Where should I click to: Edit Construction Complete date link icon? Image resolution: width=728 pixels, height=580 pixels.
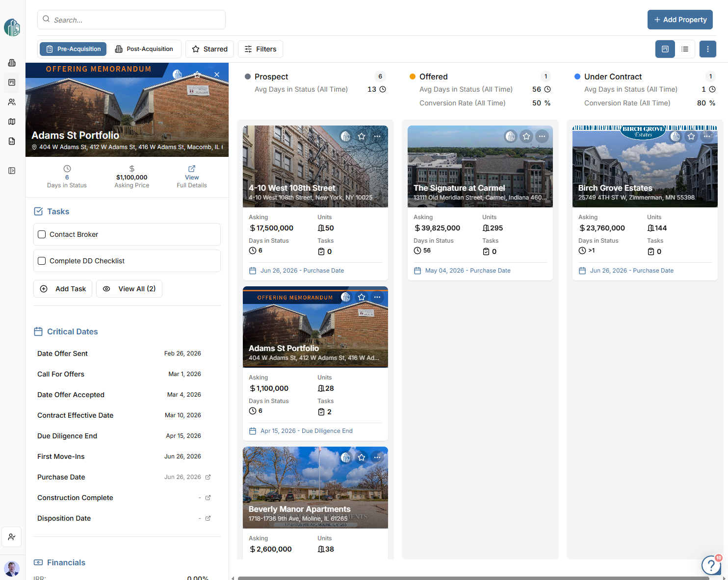click(208, 498)
